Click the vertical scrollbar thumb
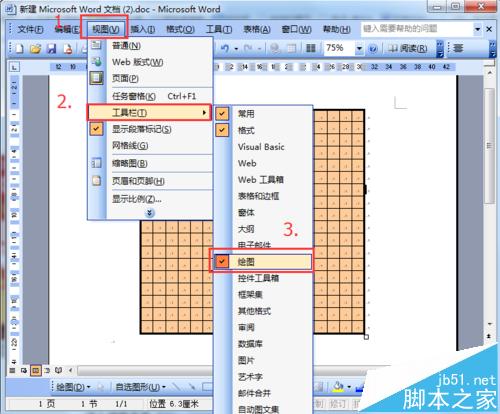500x414 pixels. [x=489, y=146]
